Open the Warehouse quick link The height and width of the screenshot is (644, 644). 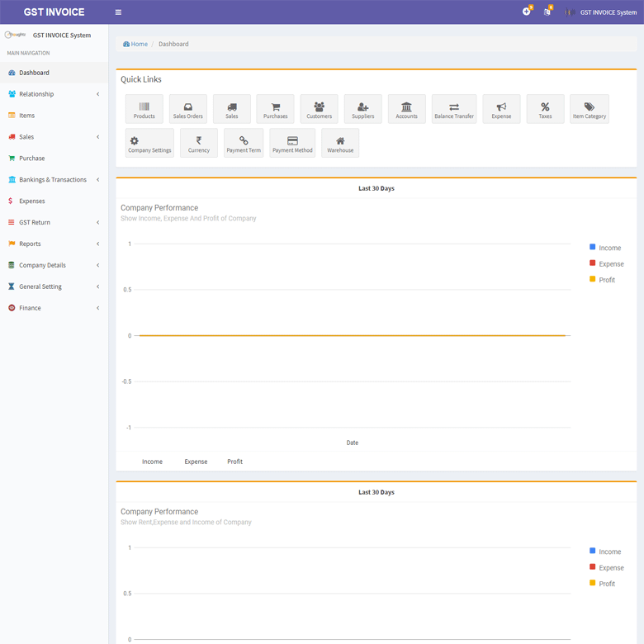click(340, 143)
